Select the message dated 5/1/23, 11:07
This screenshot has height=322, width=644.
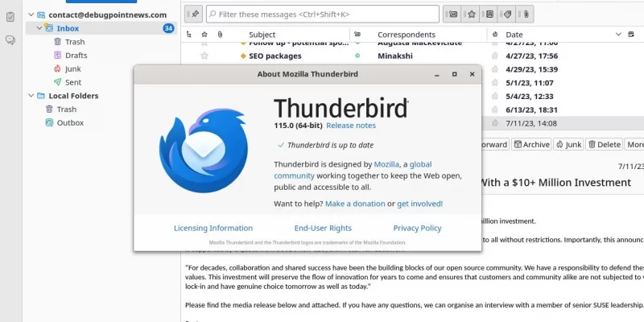530,83
